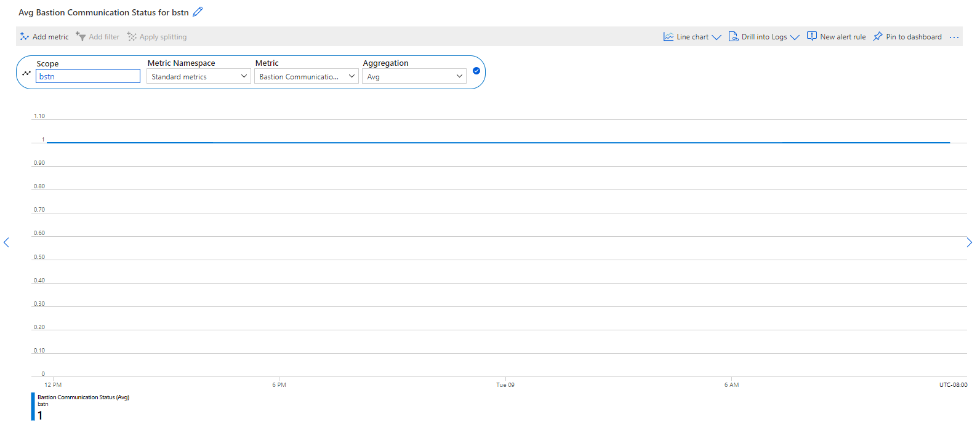Click the 6 PM axis label
The width and height of the screenshot is (980, 422).
[x=279, y=385]
